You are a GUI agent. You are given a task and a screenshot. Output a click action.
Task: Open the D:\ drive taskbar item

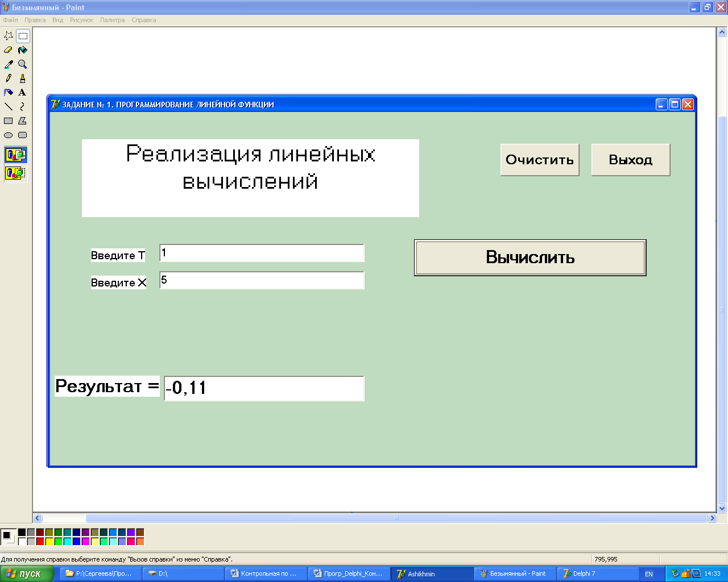click(x=183, y=573)
